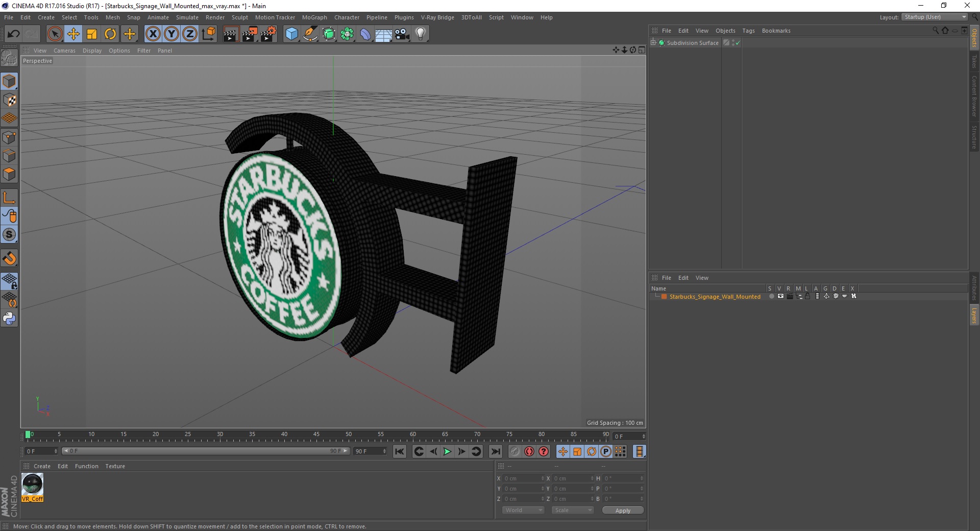Open the Array modeling objects icon
The height and width of the screenshot is (531, 980).
click(347, 34)
